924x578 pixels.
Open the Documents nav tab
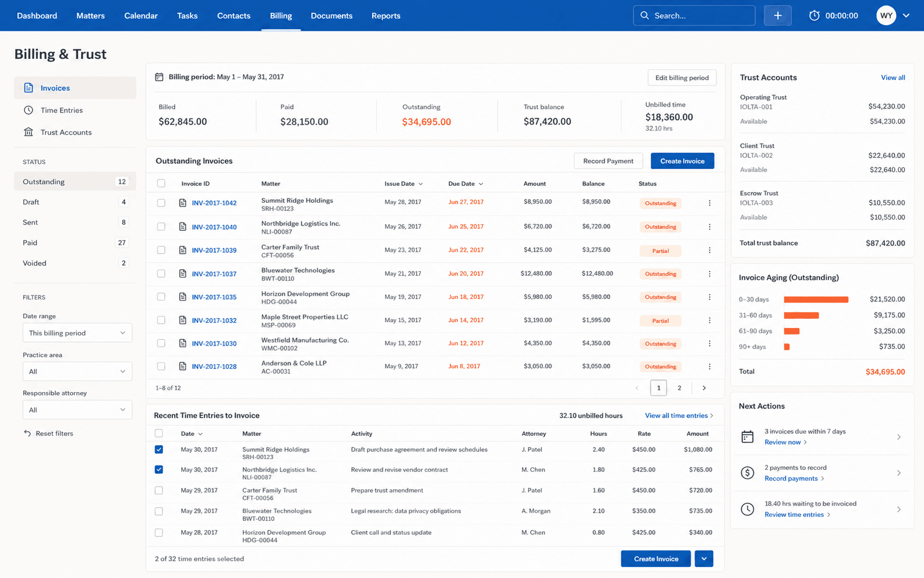tap(331, 16)
